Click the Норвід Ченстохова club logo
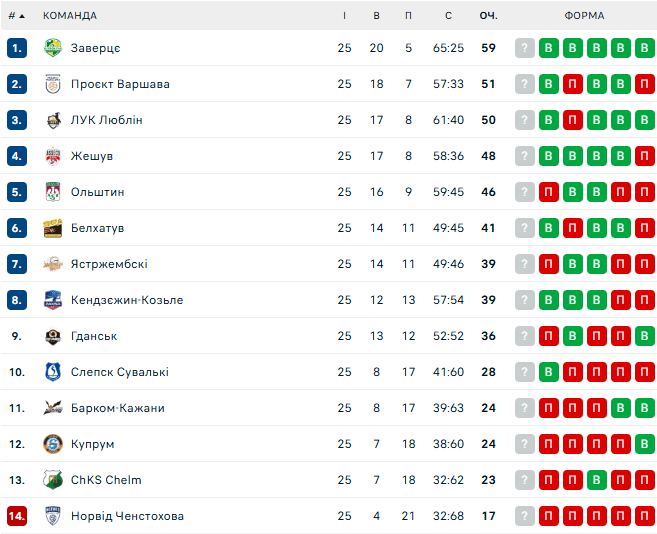Image resolution: width=657 pixels, height=534 pixels. coord(53,516)
